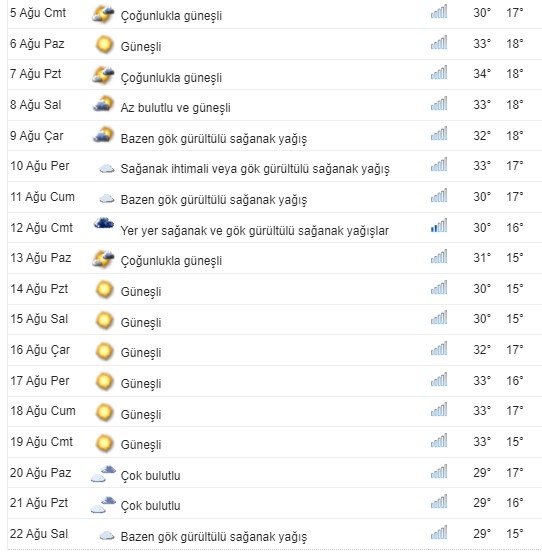Click the signal bars icon for 6 Ağu Paz
The height and width of the screenshot is (557, 542).
[439, 42]
